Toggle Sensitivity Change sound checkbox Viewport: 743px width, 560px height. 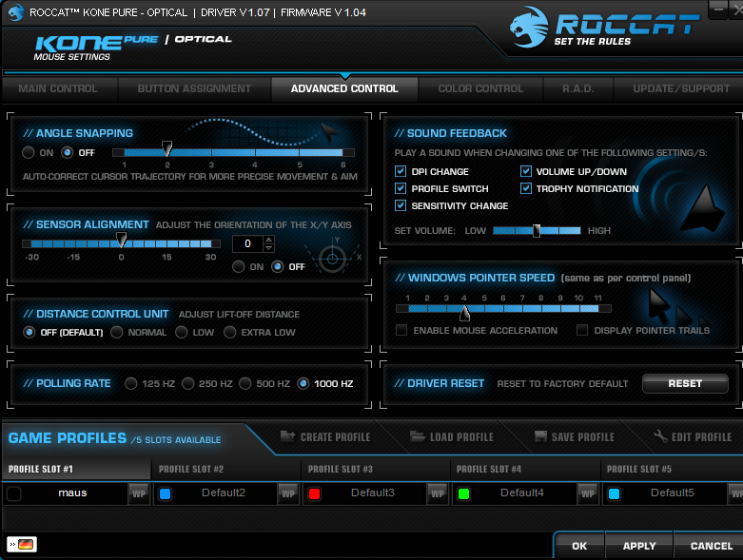point(401,205)
